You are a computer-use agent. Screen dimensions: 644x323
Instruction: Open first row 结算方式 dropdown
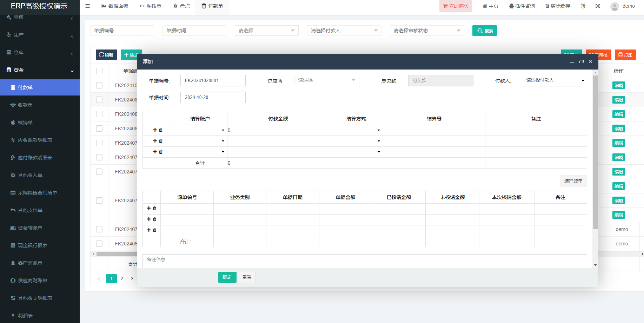tap(356, 130)
